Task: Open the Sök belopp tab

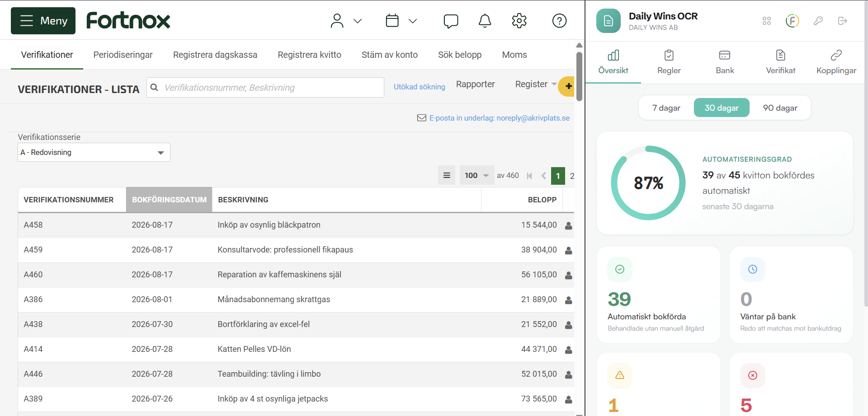Action: (460, 55)
